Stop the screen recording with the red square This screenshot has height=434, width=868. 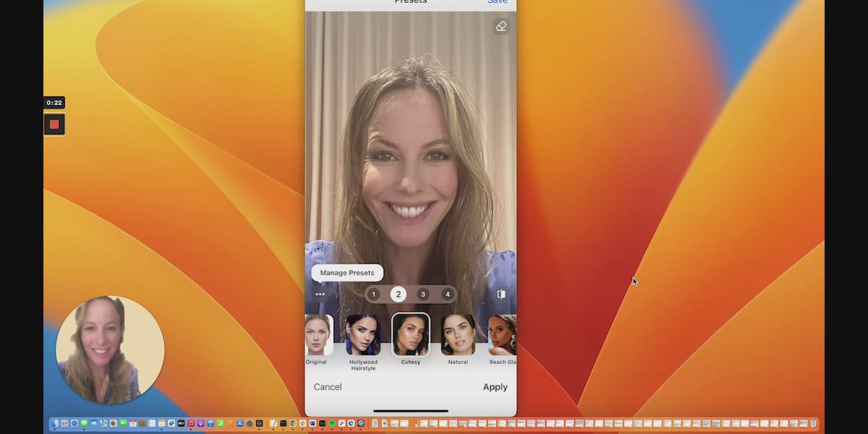pyautogui.click(x=54, y=124)
